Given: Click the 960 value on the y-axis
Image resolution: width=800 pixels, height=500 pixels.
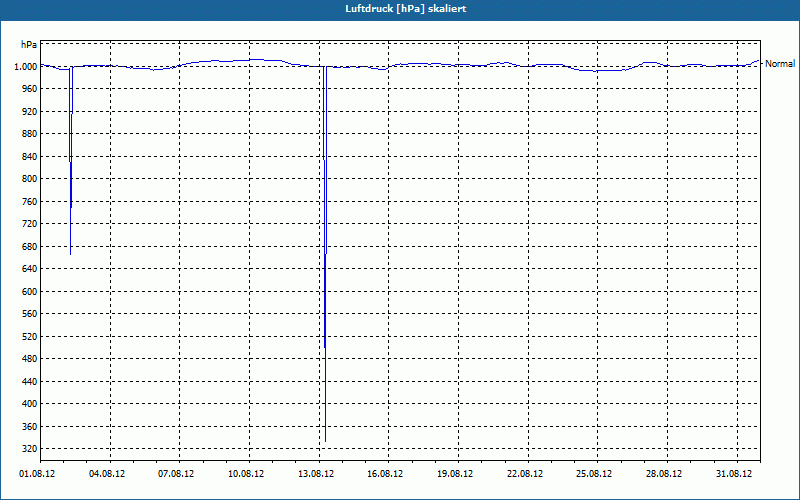Looking at the screenshot, I should (x=29, y=89).
